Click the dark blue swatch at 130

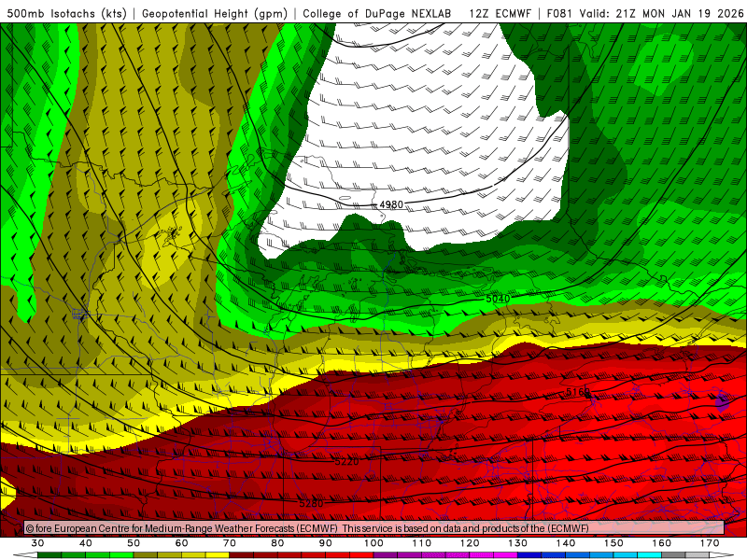pyautogui.click(x=529, y=556)
